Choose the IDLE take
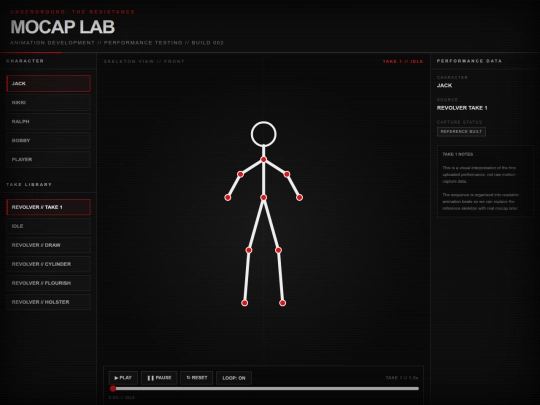The height and width of the screenshot is (405, 540). pyautogui.click(x=49, y=226)
